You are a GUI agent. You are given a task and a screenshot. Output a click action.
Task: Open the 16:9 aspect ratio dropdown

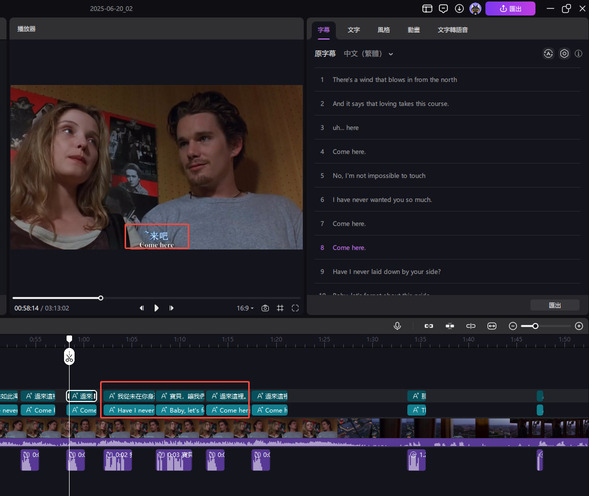pyautogui.click(x=245, y=308)
